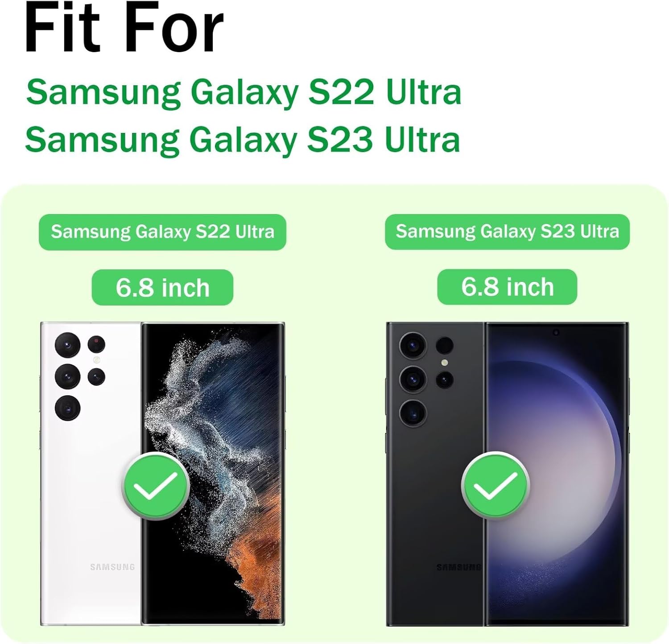Click the Samsung Galaxy S22 Ultra heading text
The width and height of the screenshot is (669, 644).
click(x=244, y=92)
